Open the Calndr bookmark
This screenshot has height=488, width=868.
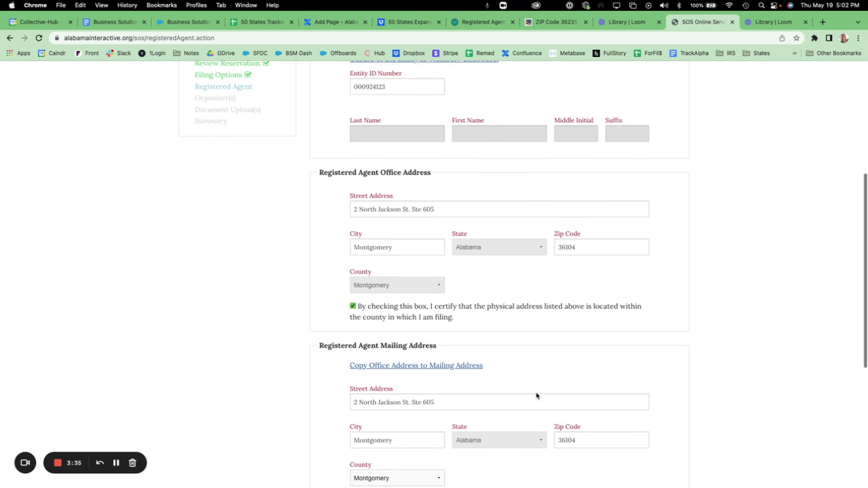[x=52, y=53]
